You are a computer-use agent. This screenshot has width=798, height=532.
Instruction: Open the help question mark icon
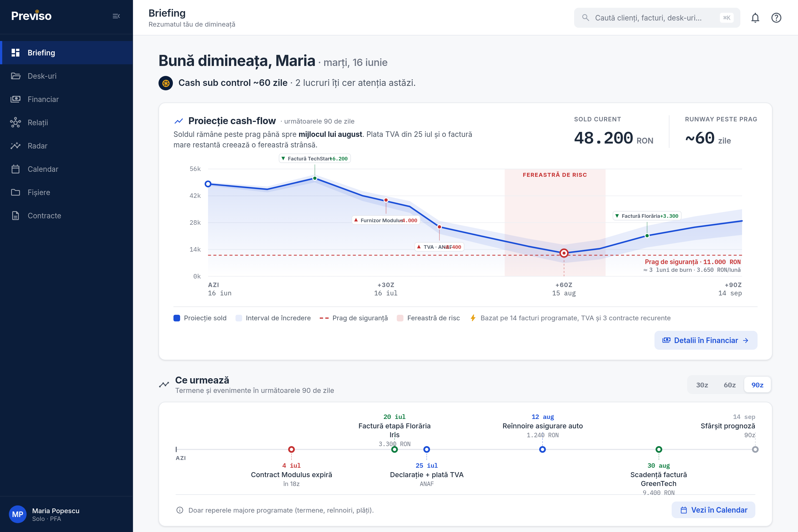776,18
